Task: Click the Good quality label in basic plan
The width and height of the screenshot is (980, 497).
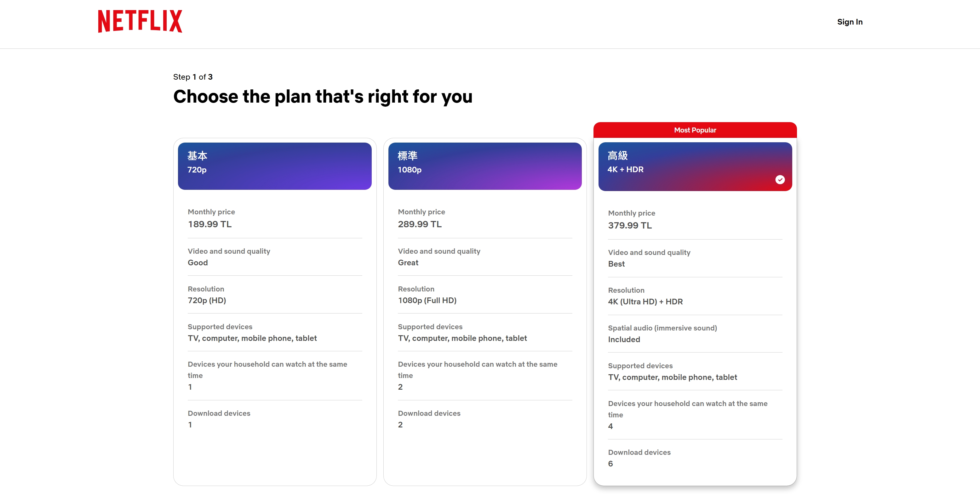Action: (x=198, y=263)
